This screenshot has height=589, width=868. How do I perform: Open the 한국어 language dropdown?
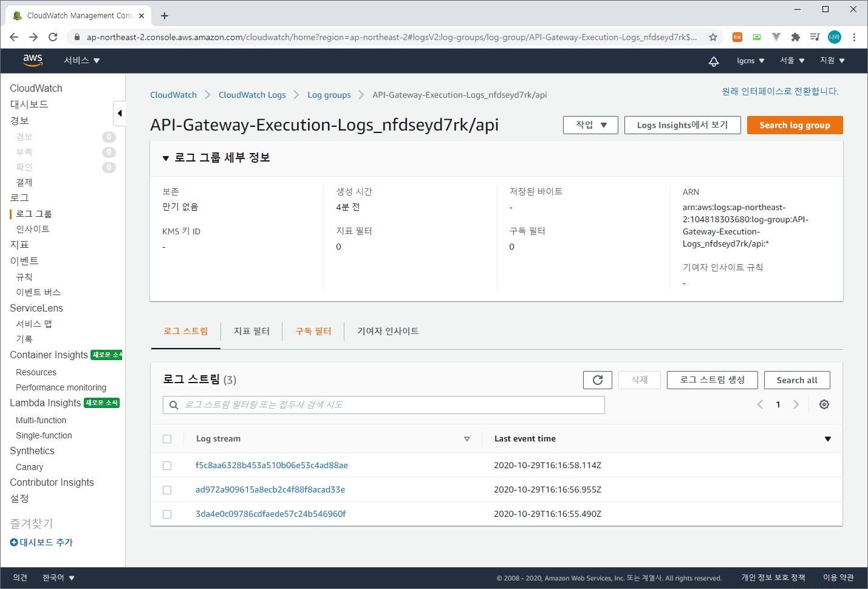pos(58,578)
